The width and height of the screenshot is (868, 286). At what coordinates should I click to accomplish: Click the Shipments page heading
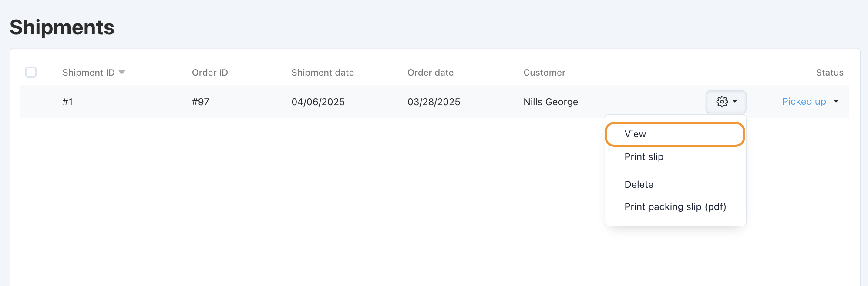point(62,27)
